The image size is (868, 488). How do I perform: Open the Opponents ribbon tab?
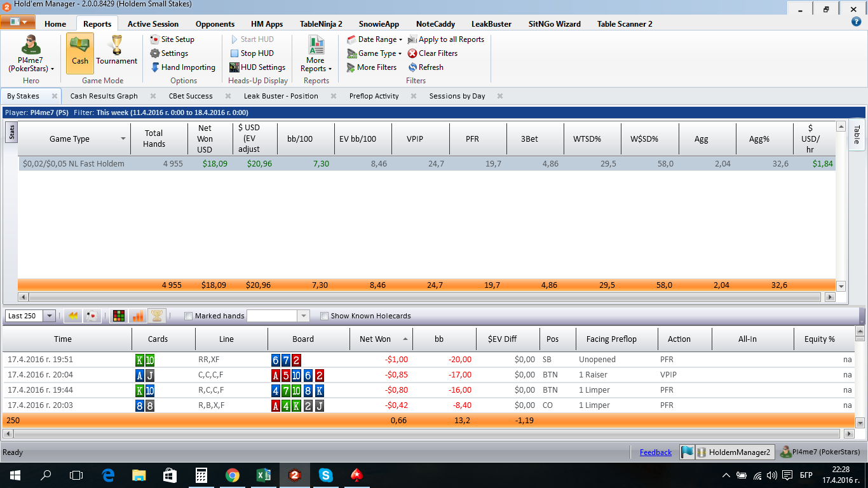(215, 24)
